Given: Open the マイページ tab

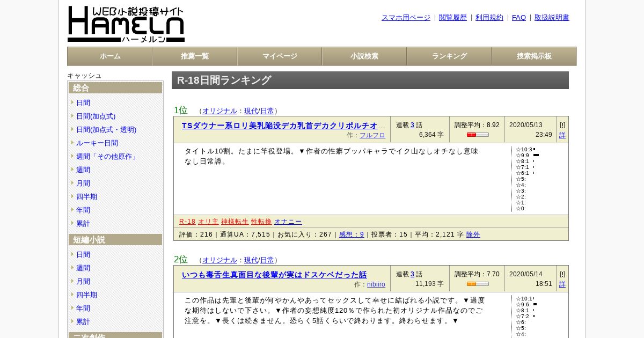Looking at the screenshot, I should [x=280, y=56].
